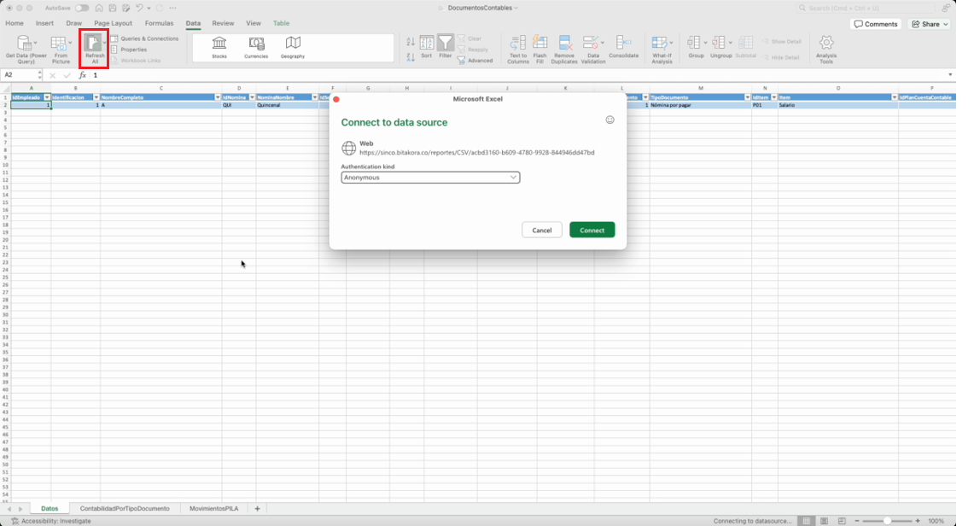Switch to the Formulas ribbon tab
The image size is (980, 526).
(x=159, y=23)
